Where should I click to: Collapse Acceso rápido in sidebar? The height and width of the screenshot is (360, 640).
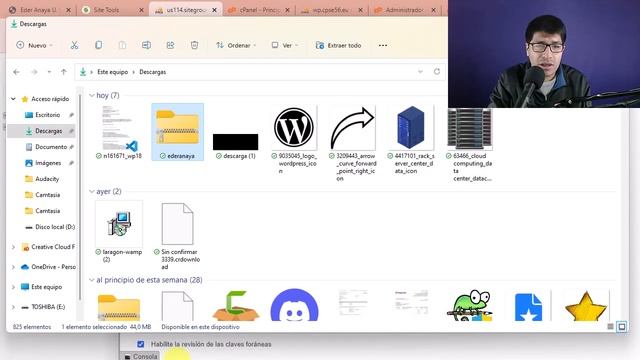click(x=13, y=99)
